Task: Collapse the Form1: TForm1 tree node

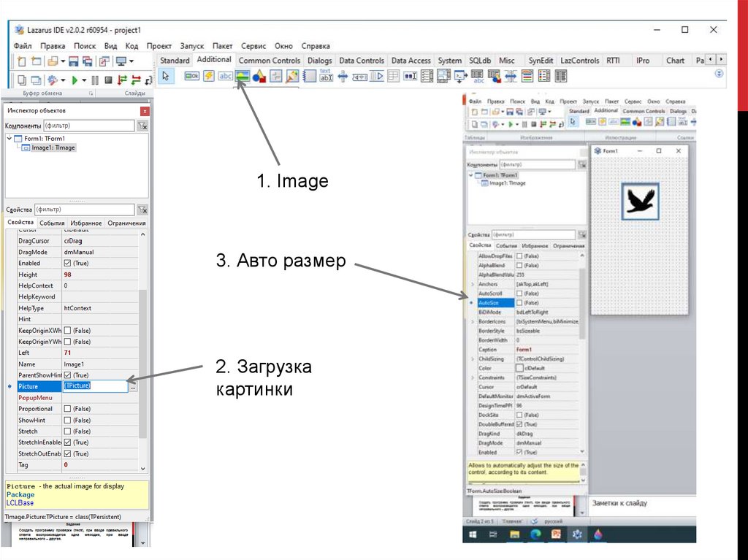Action: click(x=9, y=138)
